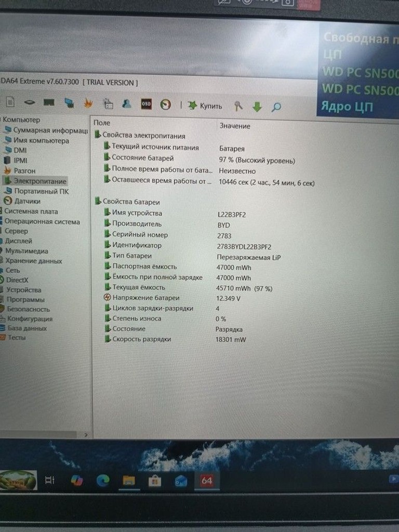Screen dimensions: 399x532
Task: Open File Explorer from taskbar
Action: coord(129,481)
